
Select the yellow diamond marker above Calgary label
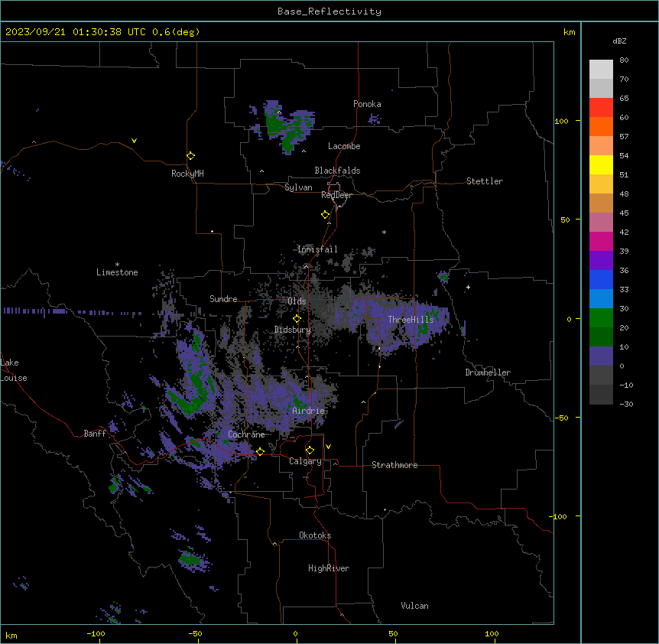point(310,450)
